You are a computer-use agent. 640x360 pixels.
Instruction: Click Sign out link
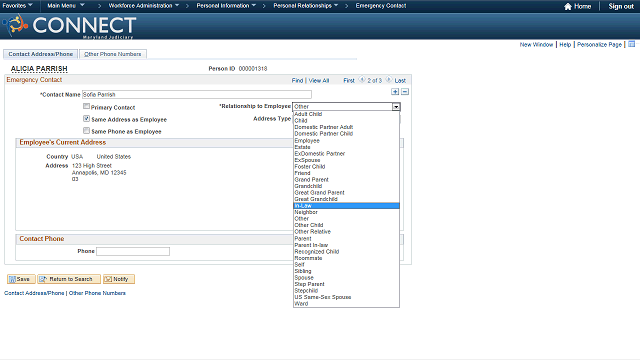(621, 6)
